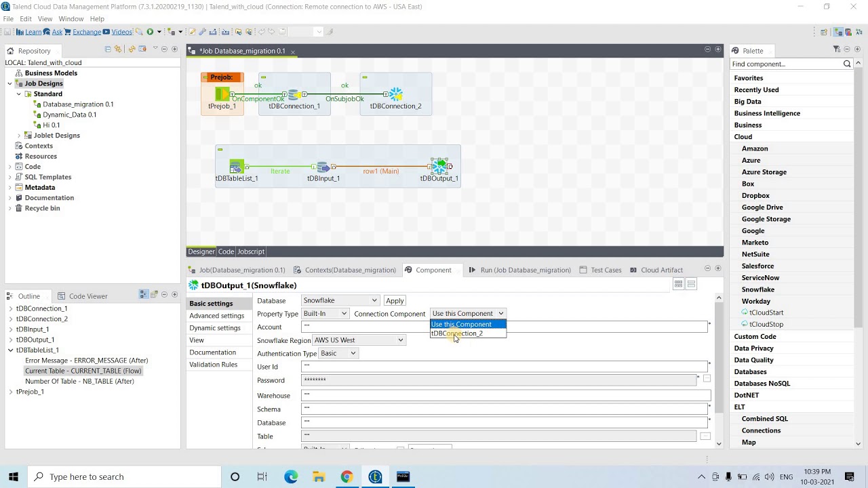
Task: Expand tDBConnection_1 in the Outline
Action: [x=10, y=308]
